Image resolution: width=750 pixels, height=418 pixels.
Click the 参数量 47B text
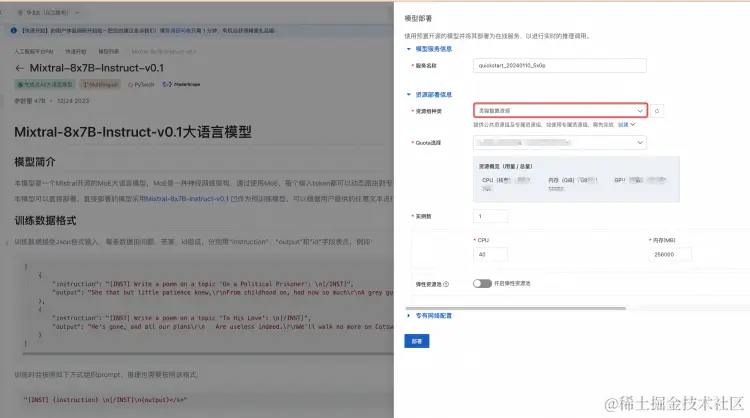coord(30,101)
